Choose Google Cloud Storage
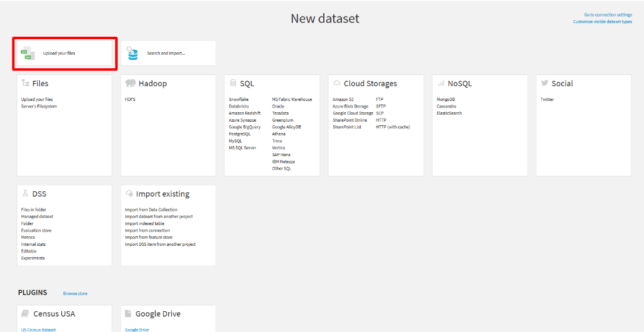644x332 pixels. pyautogui.click(x=353, y=113)
